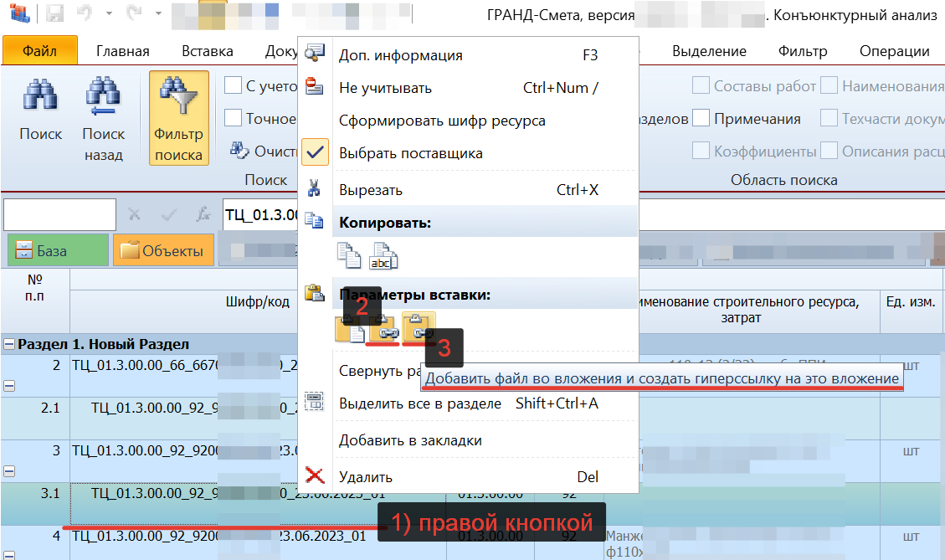Screen dimensions: 945x560
Task: Open the quick access toolbar dropdown arrow
Action: click(158, 13)
